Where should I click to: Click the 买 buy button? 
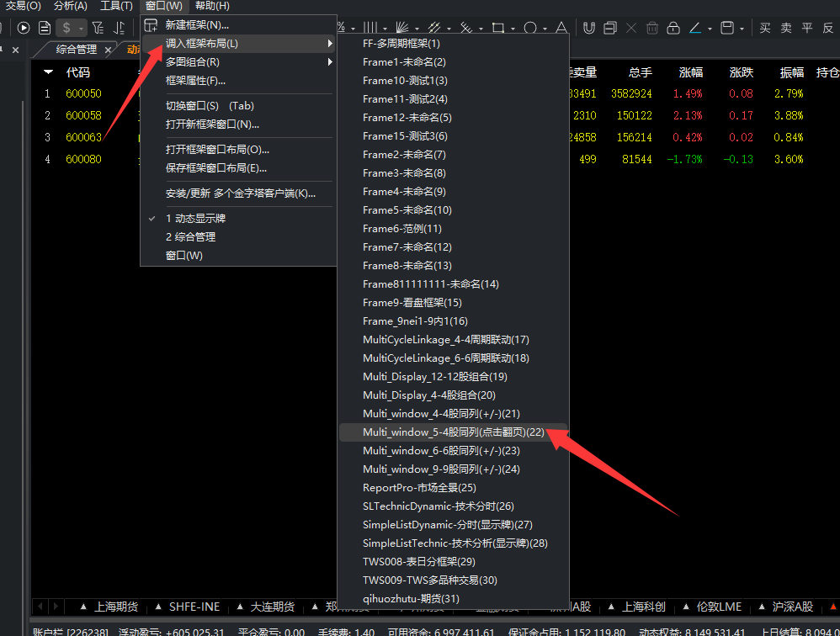click(x=764, y=28)
